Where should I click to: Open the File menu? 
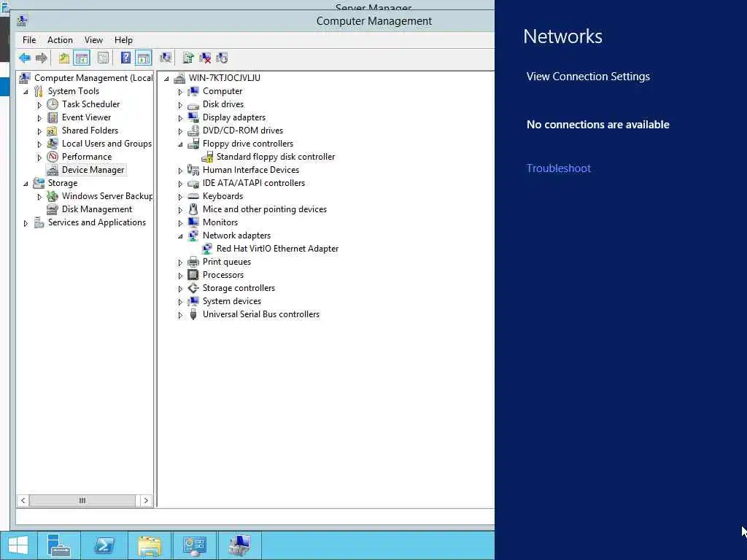click(29, 40)
